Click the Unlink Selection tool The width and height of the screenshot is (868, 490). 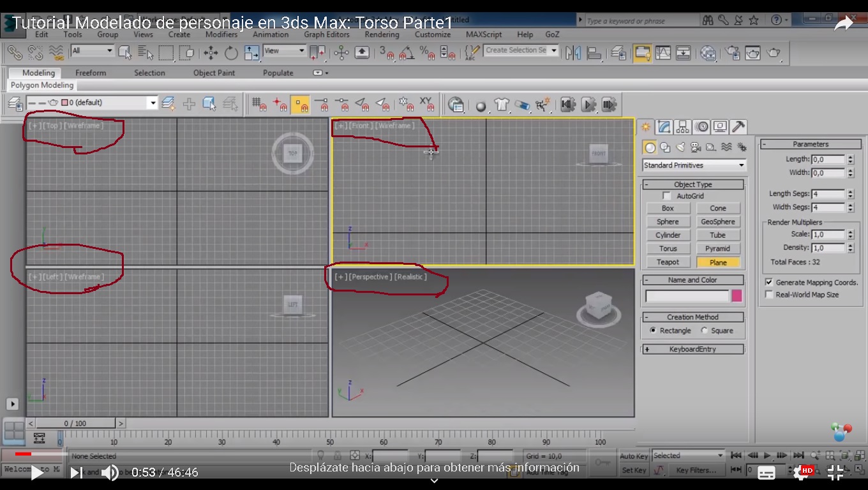[36, 52]
